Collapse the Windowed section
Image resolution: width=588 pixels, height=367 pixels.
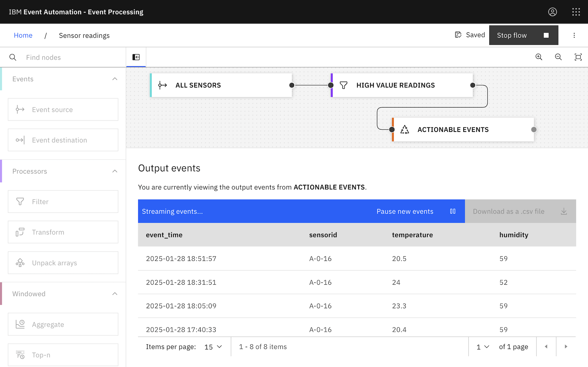(115, 294)
